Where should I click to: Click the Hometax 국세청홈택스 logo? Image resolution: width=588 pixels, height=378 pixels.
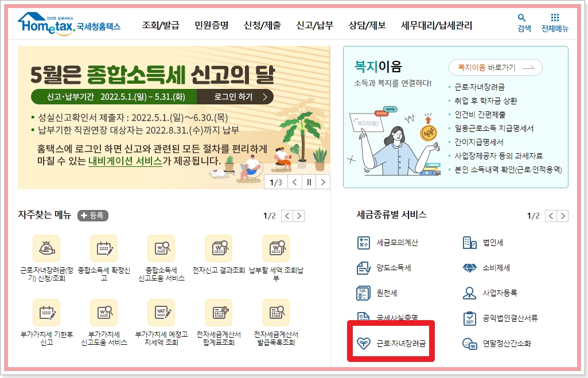[x=69, y=24]
